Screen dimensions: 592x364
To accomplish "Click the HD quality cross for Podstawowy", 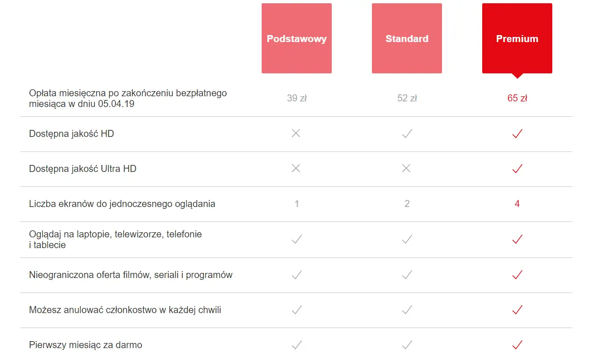I will (x=296, y=134).
